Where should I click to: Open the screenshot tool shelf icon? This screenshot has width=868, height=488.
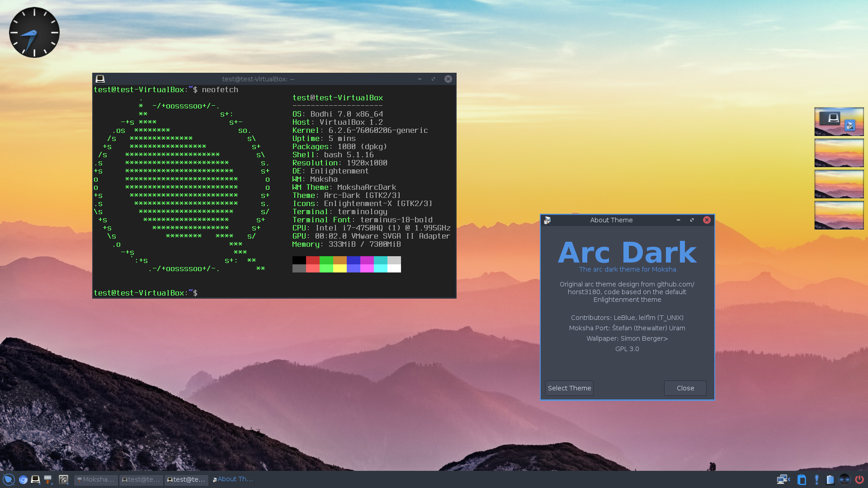pyautogui.click(x=63, y=479)
